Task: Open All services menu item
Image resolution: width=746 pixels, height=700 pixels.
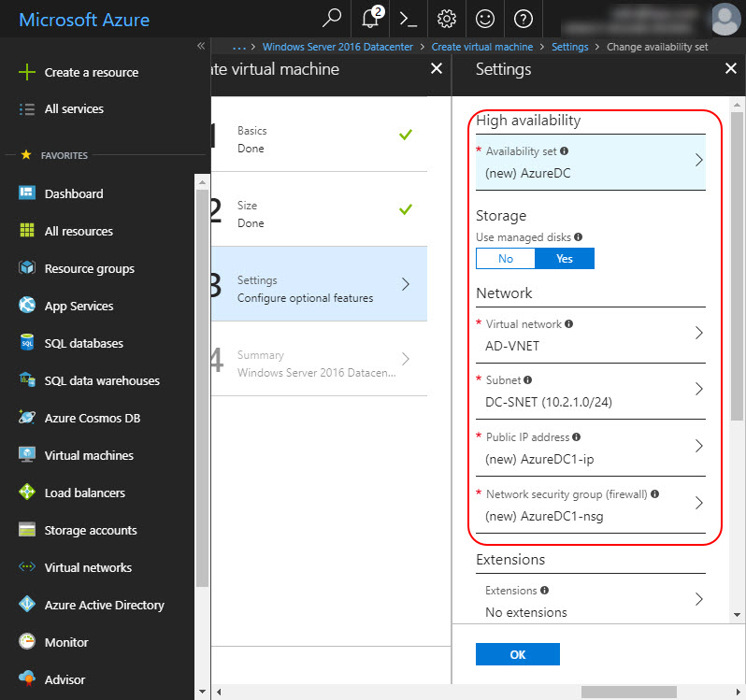Action: click(74, 109)
